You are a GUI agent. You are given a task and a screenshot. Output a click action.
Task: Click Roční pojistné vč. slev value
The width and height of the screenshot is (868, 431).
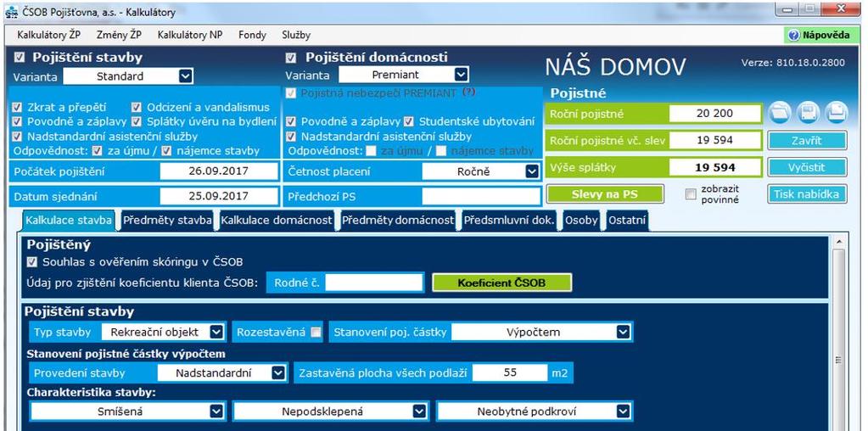coord(714,141)
